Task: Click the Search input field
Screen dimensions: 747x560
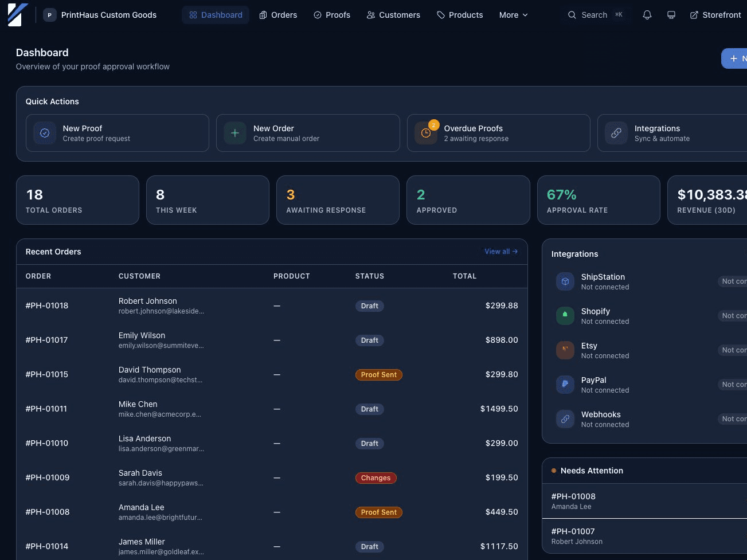Action: point(596,15)
